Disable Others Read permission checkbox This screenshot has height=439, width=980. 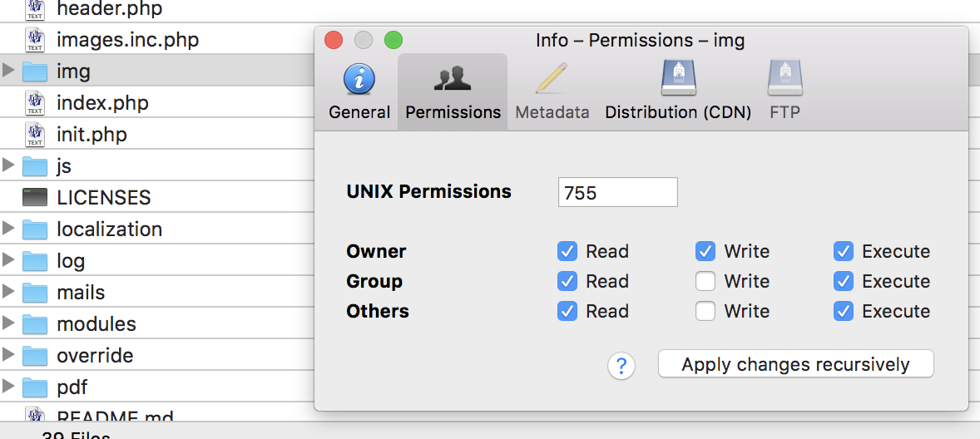tap(567, 311)
